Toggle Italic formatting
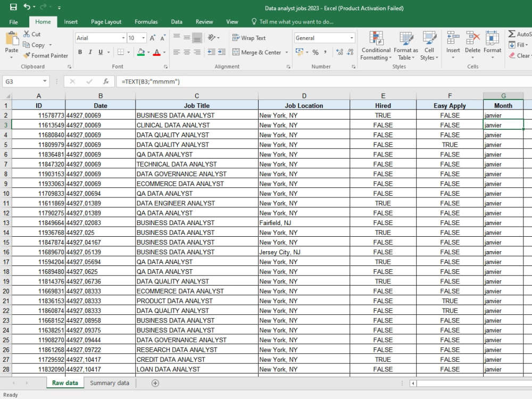Viewport: 532px width, 399px height. (90, 52)
